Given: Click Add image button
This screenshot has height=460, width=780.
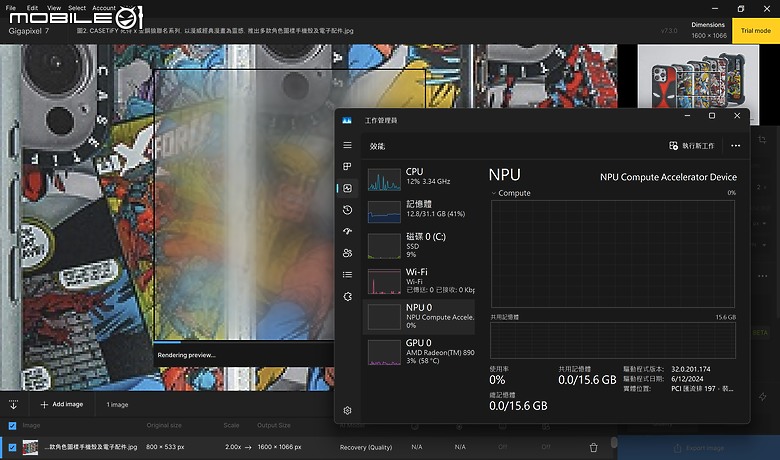Looking at the screenshot, I should 62,404.
